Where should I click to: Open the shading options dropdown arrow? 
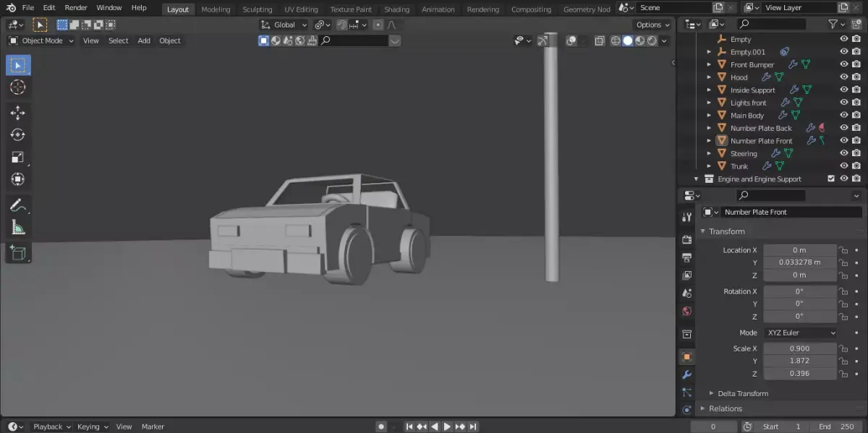pos(665,40)
